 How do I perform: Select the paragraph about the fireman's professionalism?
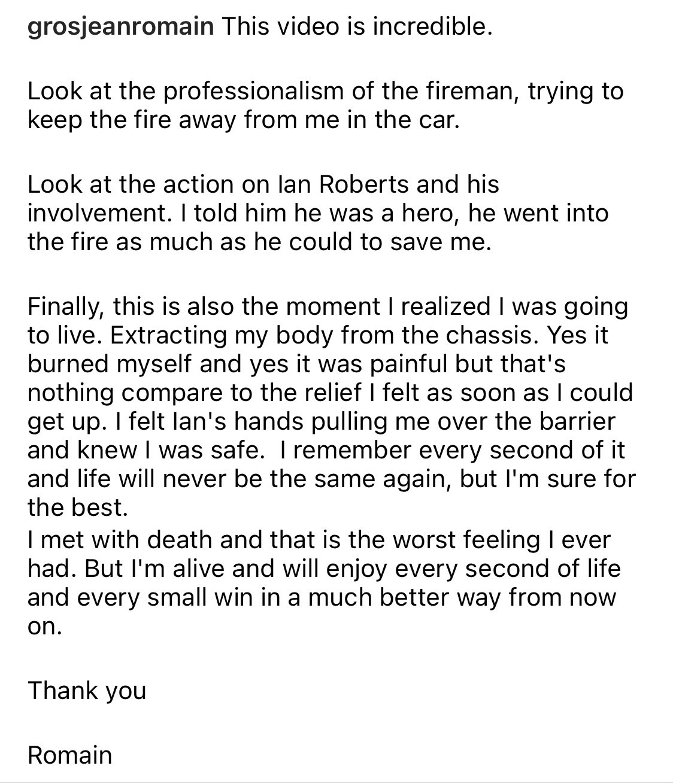[325, 106]
